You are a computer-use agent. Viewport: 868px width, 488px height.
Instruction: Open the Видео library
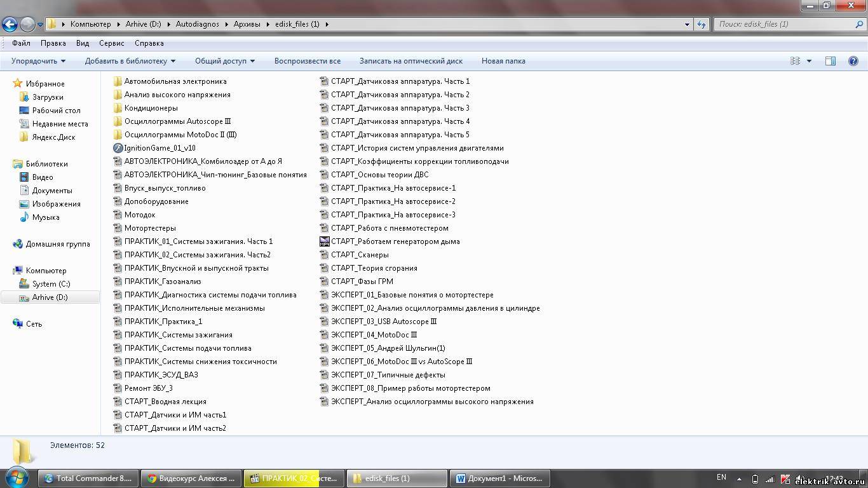(43, 177)
